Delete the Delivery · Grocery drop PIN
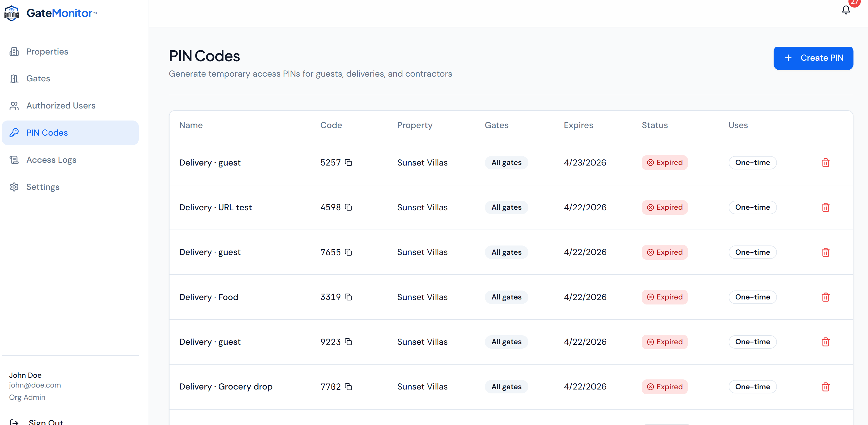Viewport: 868px width, 425px height. click(826, 387)
